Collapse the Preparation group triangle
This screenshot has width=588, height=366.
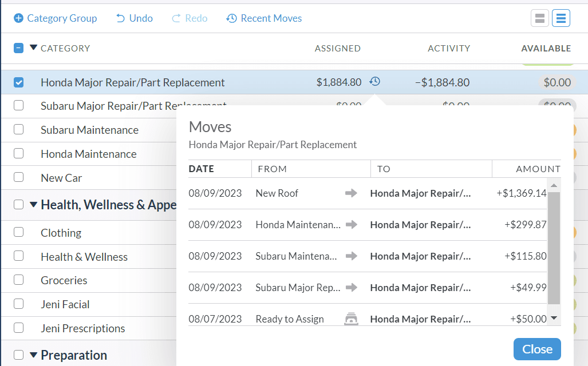(33, 355)
